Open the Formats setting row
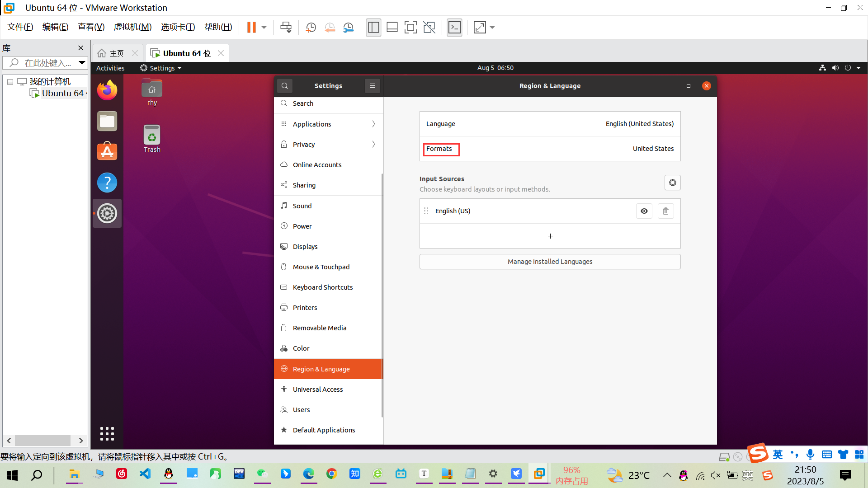868x488 pixels. point(550,149)
